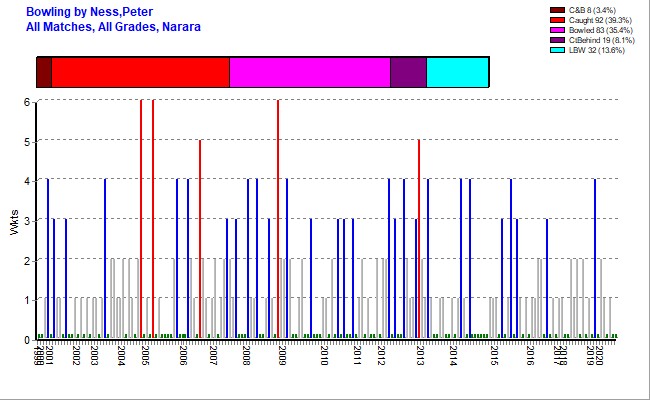This screenshot has height=400, width=650.
Task: Click the red 5-wicket bar near 2013
Action: [418, 238]
